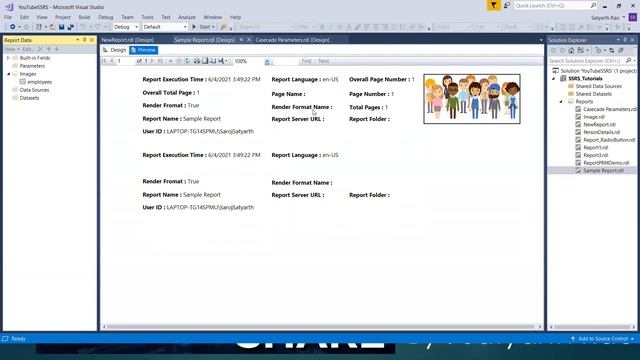Screen dimensions: 640x360
Task: Click the feedback funnel icon in title bar
Action: [x=493, y=5]
